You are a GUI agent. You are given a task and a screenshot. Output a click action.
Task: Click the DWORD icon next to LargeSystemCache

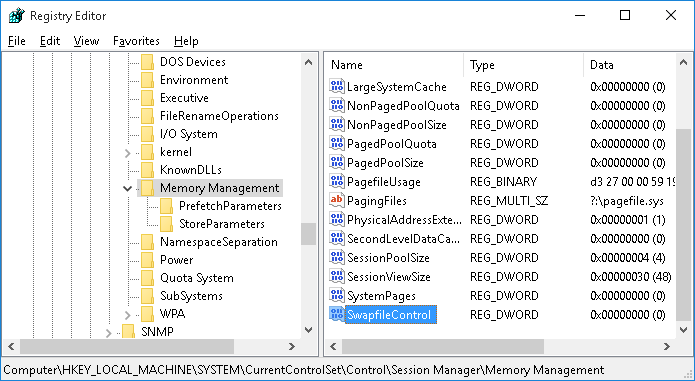337,86
